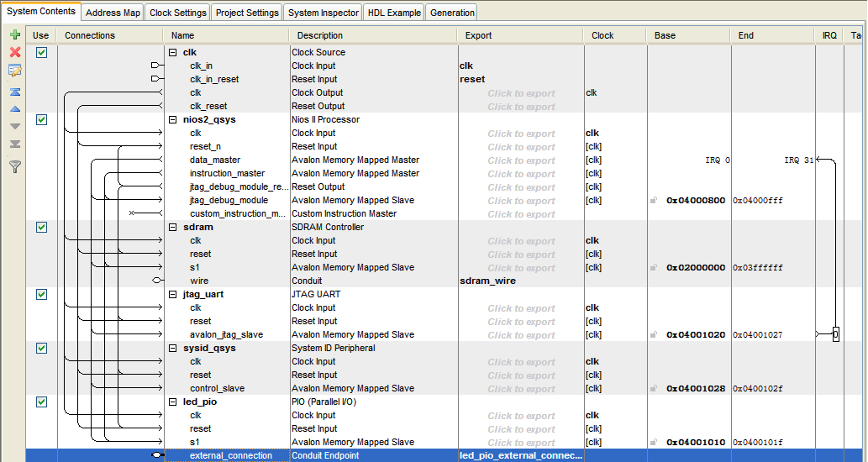
Task: Select the external_connection row name
Action: [x=231, y=455]
